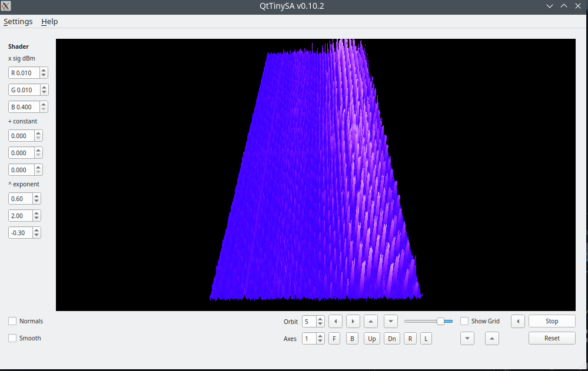Click the F axes button
The image size is (588, 371).
click(334, 339)
